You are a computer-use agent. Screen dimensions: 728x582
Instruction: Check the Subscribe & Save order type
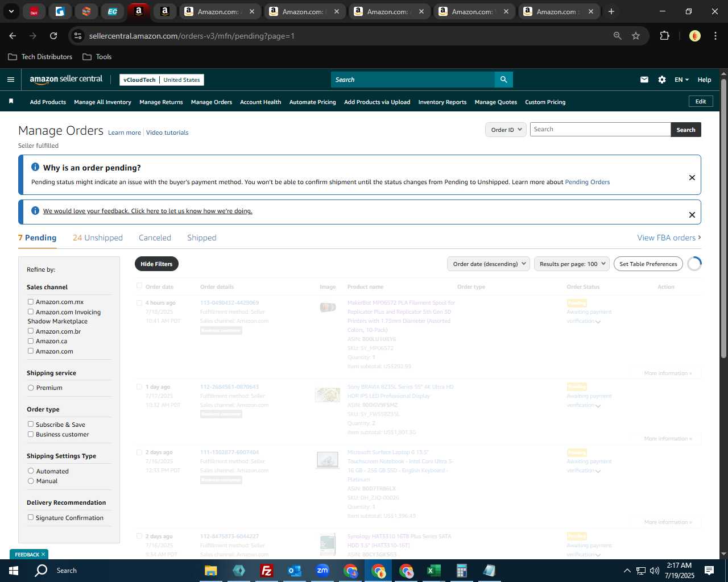pyautogui.click(x=31, y=424)
